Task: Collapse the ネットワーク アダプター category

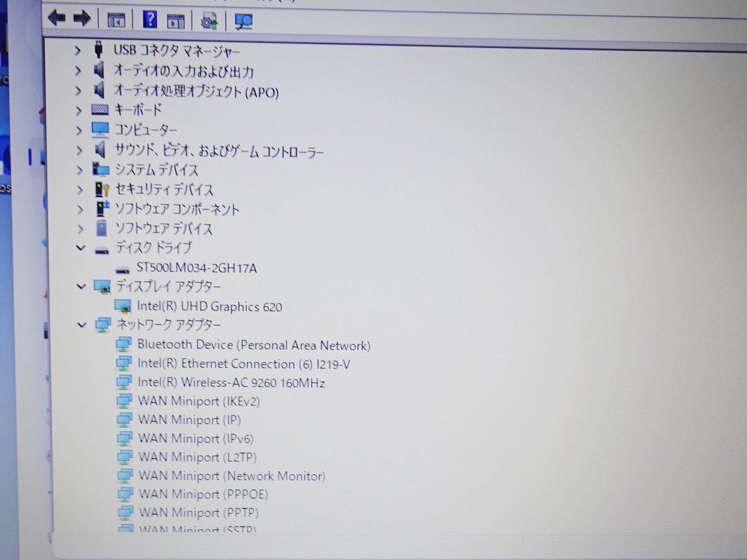Action: (82, 325)
